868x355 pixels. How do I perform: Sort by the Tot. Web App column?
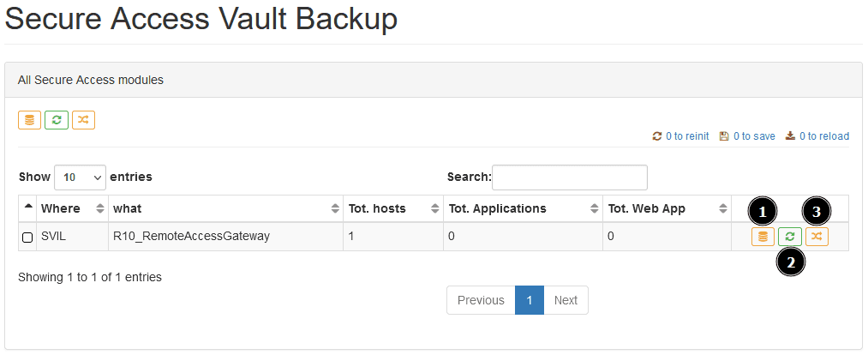[667, 208]
